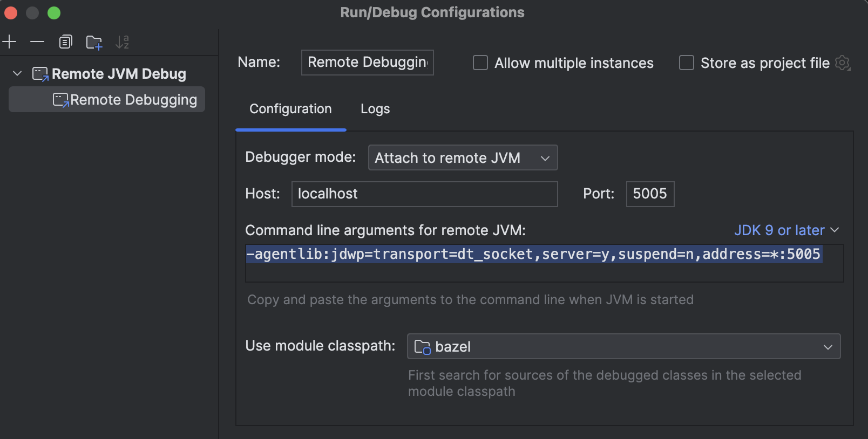Click the Name text field

tap(367, 63)
